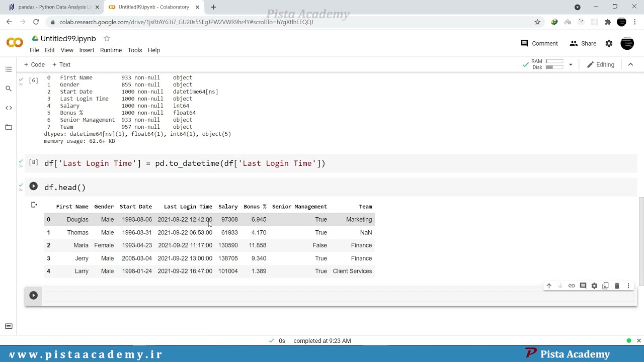Screen dimensions: 644x362
Task: Star the Untitled99.ipynb notebook
Action: (107, 39)
